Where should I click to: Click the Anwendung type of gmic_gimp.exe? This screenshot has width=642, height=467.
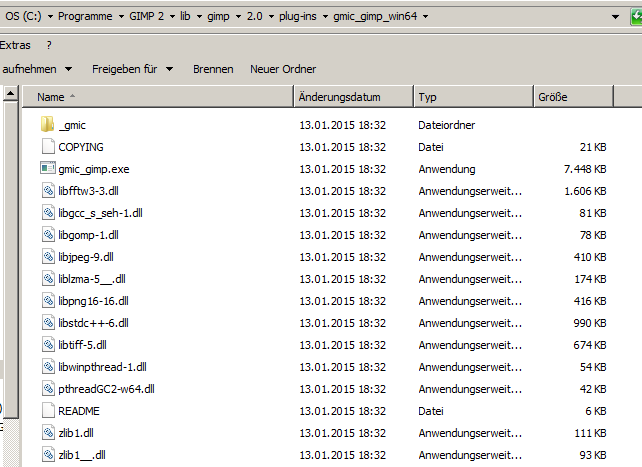447,169
